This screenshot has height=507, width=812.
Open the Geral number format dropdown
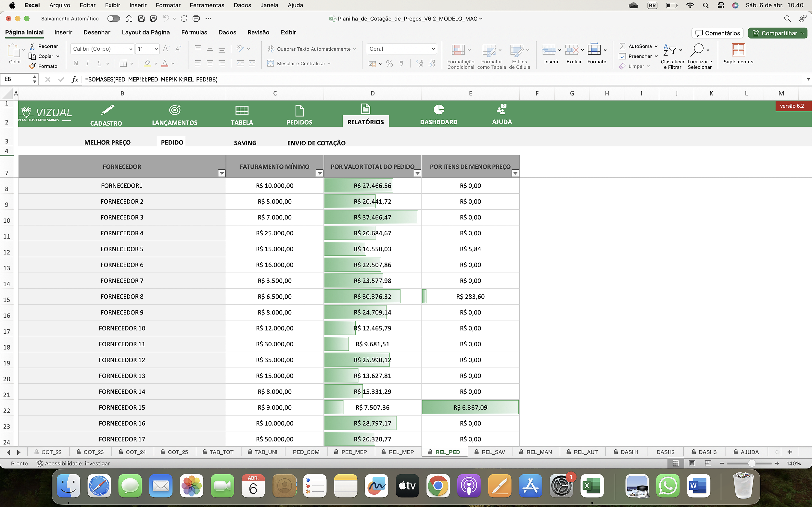(x=401, y=49)
